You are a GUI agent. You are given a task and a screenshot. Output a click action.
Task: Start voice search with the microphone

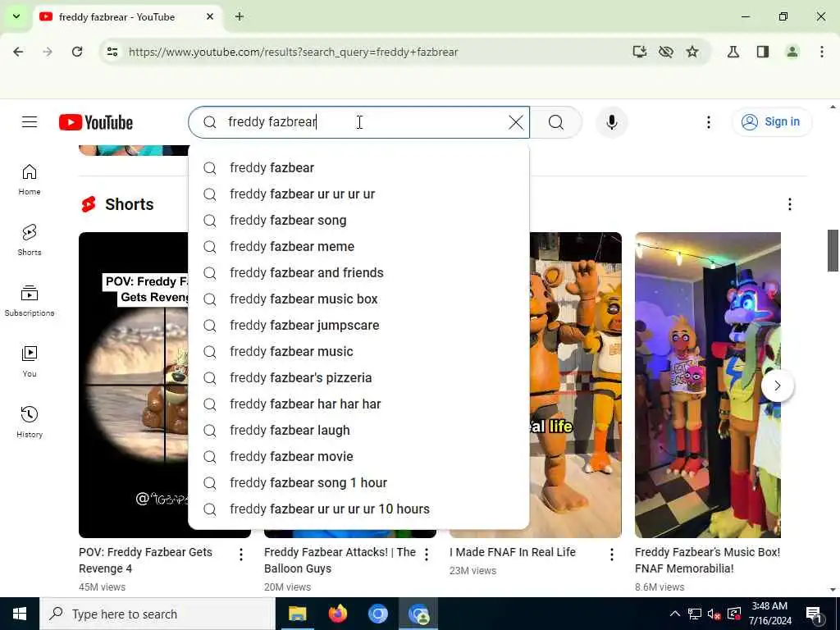[x=611, y=122]
